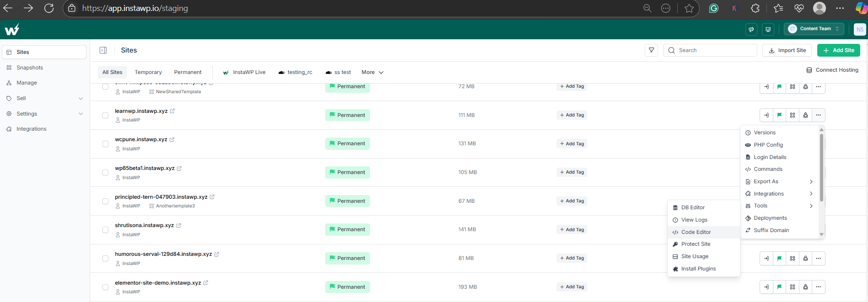Click into the Search sites field
This screenshot has height=302, width=868.
710,50
